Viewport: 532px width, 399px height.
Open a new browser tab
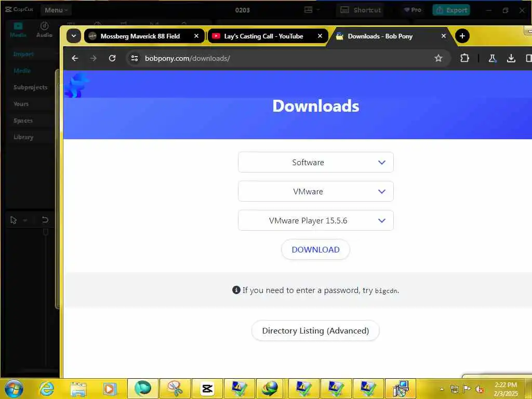462,36
